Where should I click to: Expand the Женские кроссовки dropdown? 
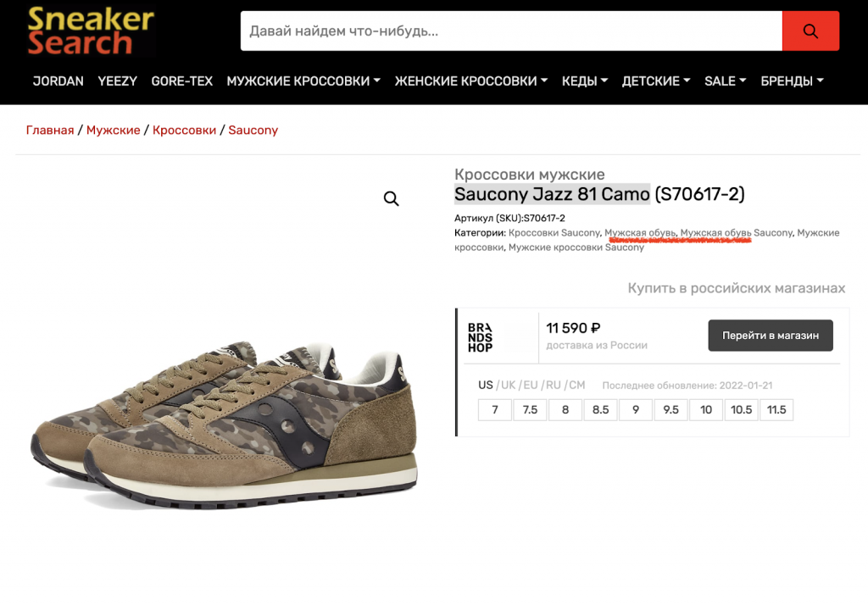point(471,80)
